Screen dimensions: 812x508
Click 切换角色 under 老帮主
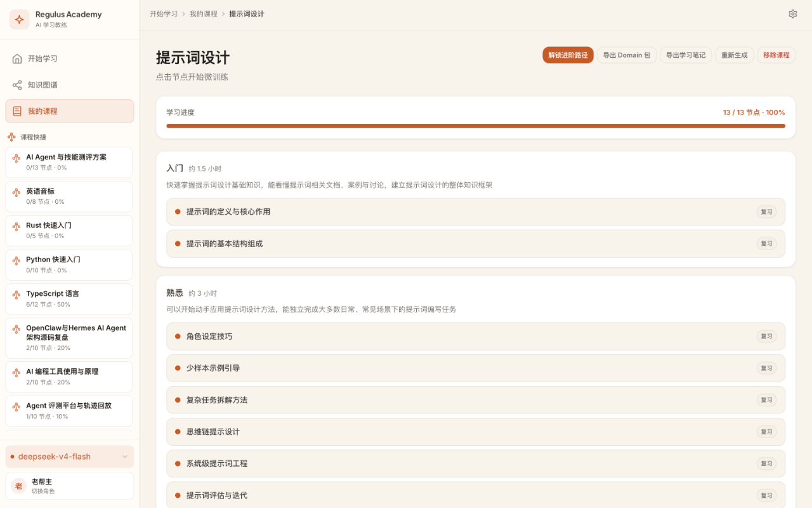click(43, 491)
